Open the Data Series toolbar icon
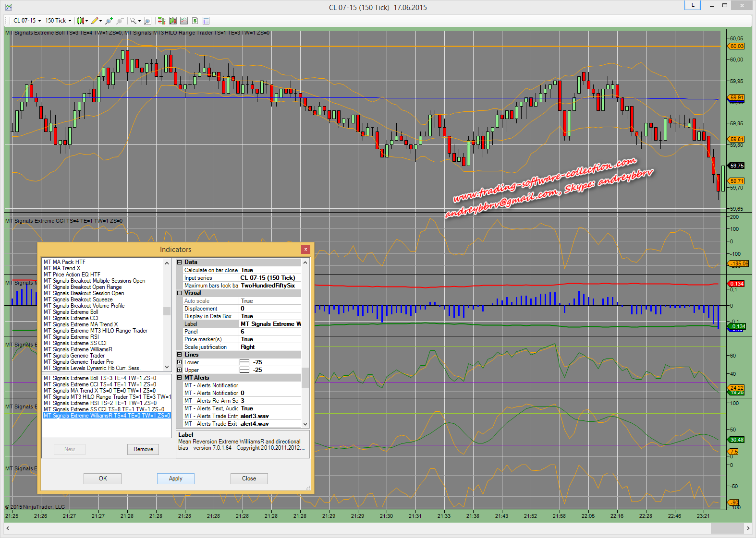The height and width of the screenshot is (538, 756). (x=173, y=21)
